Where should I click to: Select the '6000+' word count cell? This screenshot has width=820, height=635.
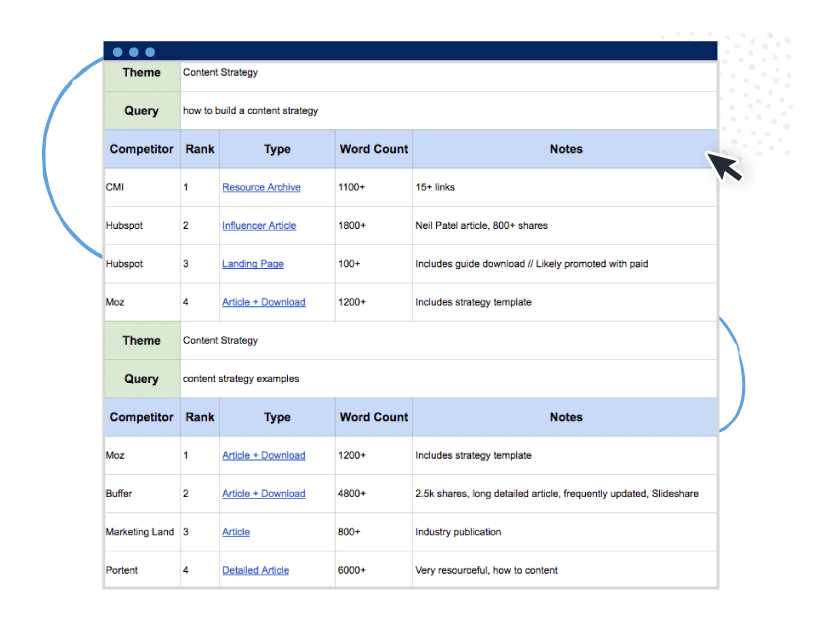pyautogui.click(x=374, y=570)
